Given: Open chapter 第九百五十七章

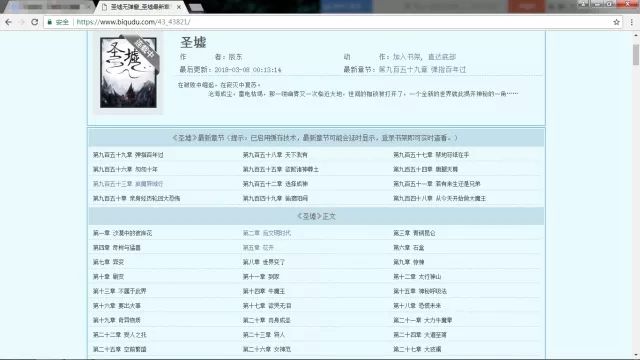Looking at the screenshot, I should 431,155.
